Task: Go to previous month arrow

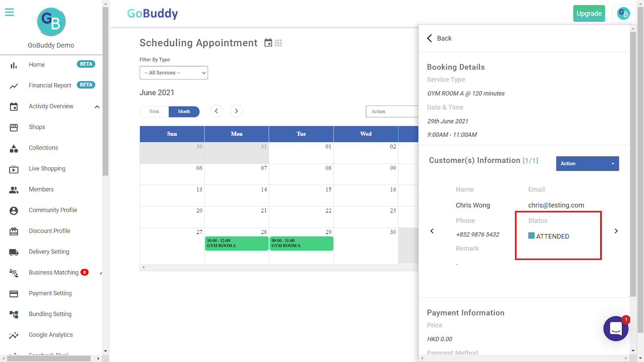Action: (x=216, y=111)
